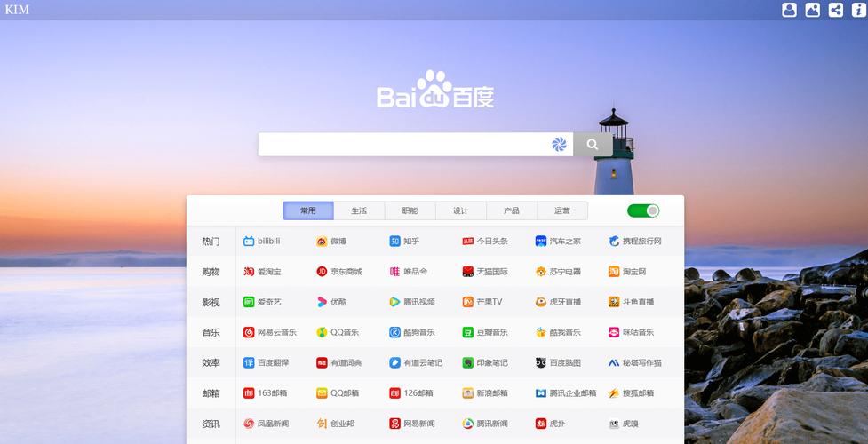This screenshot has height=444, width=868.
Task: Click the 优酷 icon
Action: click(x=322, y=302)
